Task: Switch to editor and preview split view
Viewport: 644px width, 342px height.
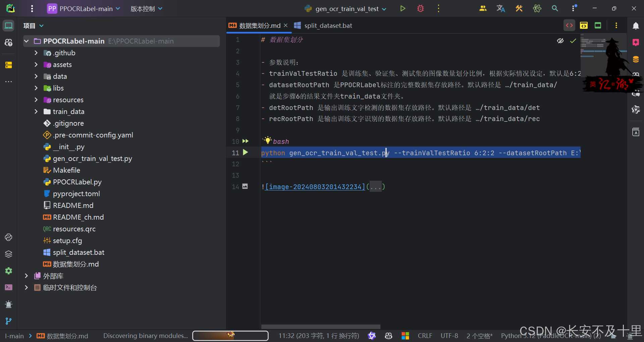Action: pyautogui.click(x=584, y=25)
